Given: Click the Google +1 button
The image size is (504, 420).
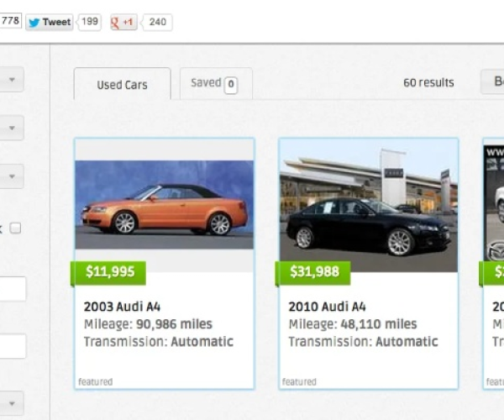Looking at the screenshot, I should [123, 22].
